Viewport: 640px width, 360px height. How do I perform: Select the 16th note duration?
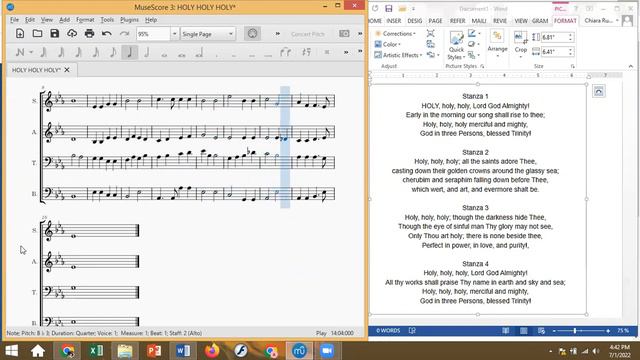[96, 52]
